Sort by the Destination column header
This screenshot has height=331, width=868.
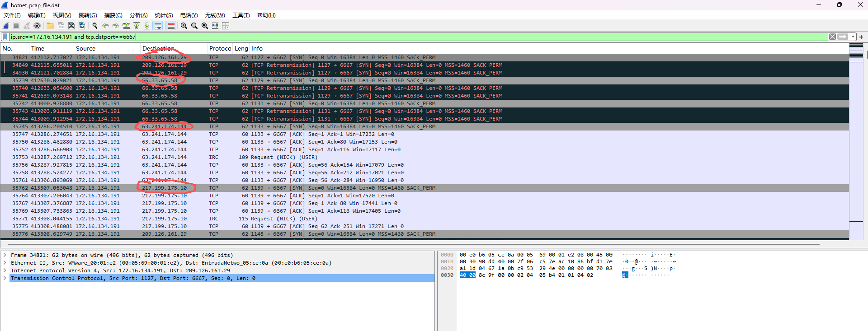174,48
